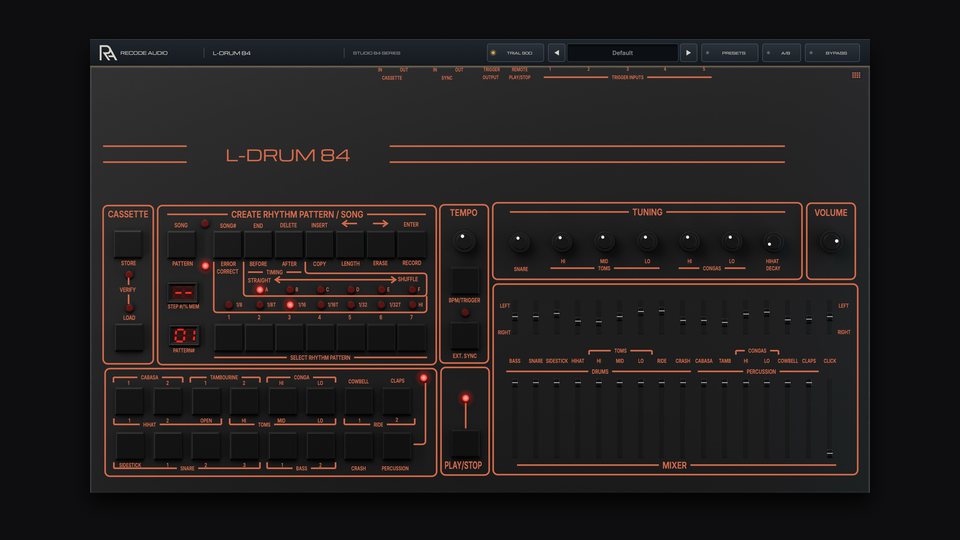
Task: Click the BASS channel pan slider
Action: click(x=515, y=317)
